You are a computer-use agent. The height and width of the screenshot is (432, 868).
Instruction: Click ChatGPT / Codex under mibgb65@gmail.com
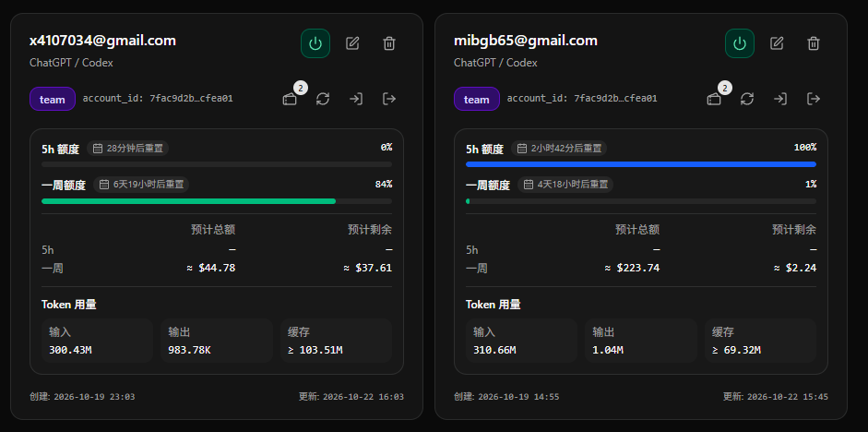pos(495,63)
